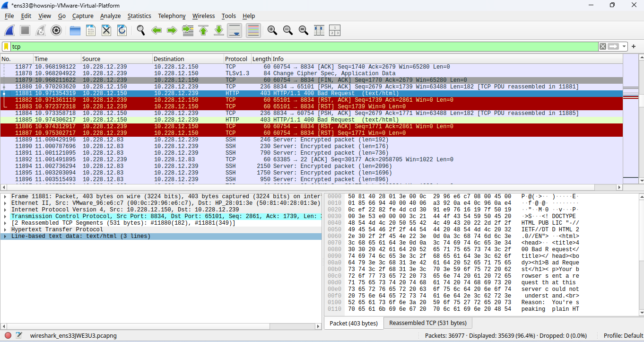Switch to Reassembled TCP (531 bytes) tab
The height and width of the screenshot is (342, 644).
tap(427, 323)
